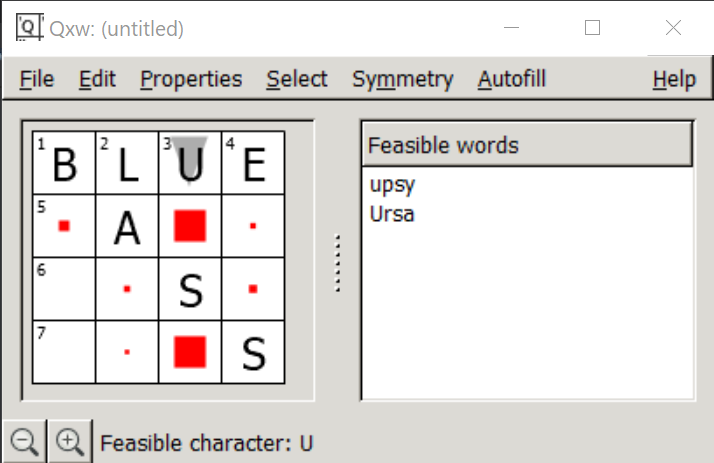714x463 pixels.
Task: Open the Symmetry menu
Action: [x=403, y=79]
